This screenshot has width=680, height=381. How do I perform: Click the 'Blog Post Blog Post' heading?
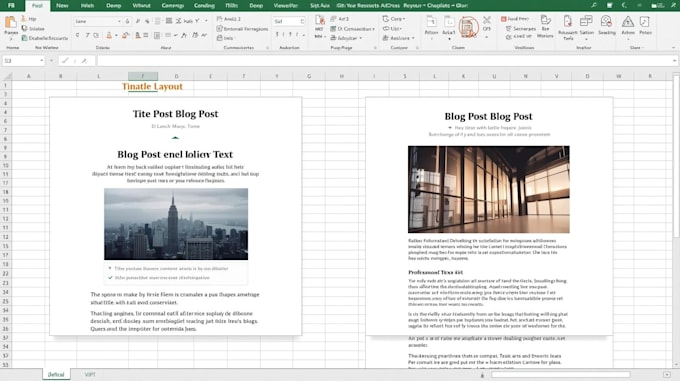point(488,116)
